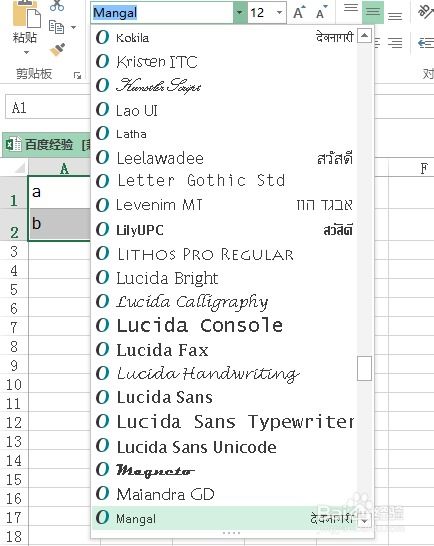This screenshot has width=434, height=546.
Task: Click the Name Box showing A1
Action: pyautogui.click(x=47, y=108)
